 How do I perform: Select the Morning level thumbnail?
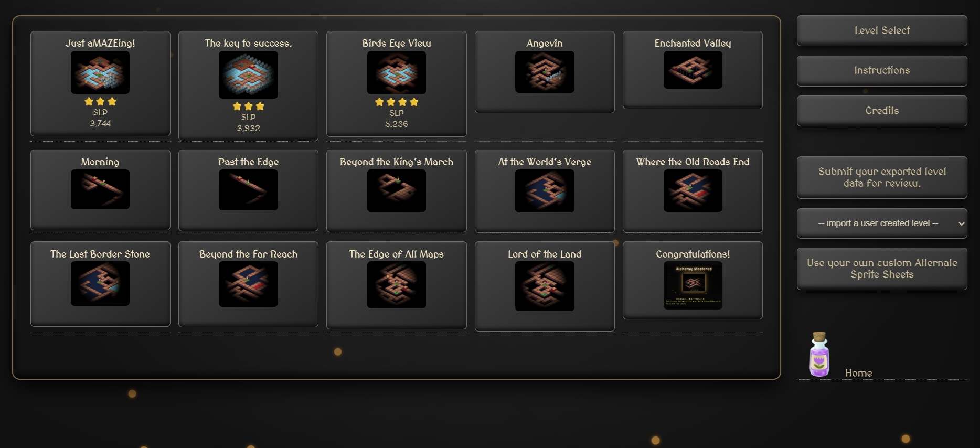(100, 189)
